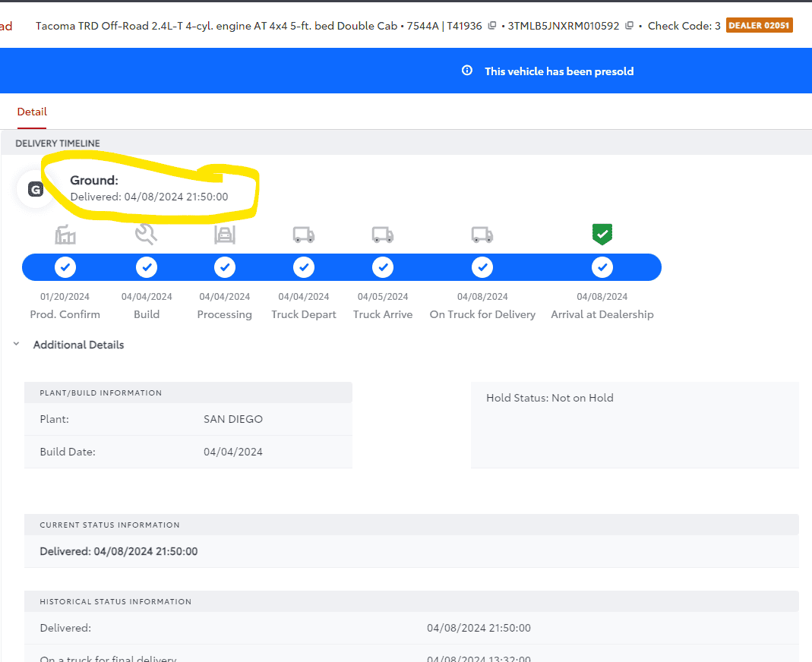The height and width of the screenshot is (662, 812).
Task: Open the Detail tab
Action: click(32, 112)
